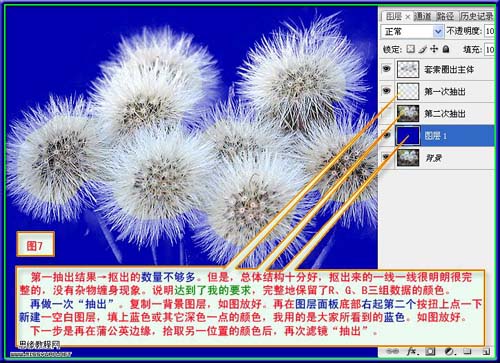Toggle lock all padlock icon

pos(446,49)
